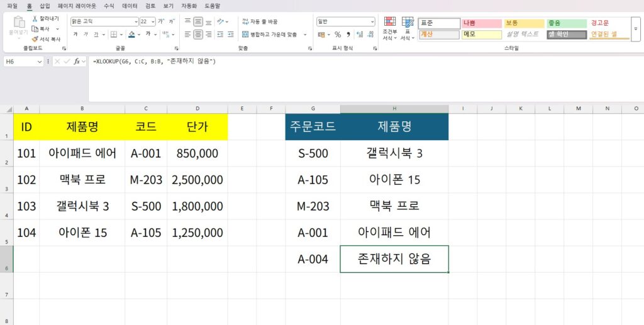Click insert function fx icon

point(77,62)
